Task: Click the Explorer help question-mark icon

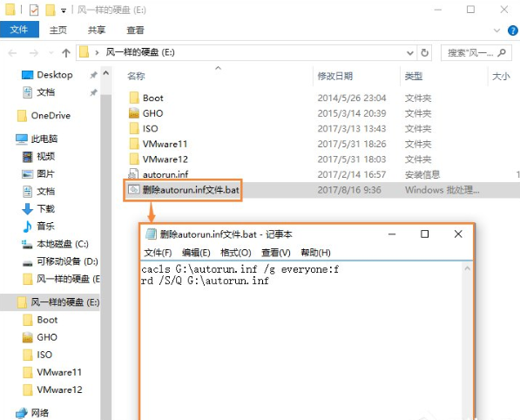Action: (x=512, y=30)
